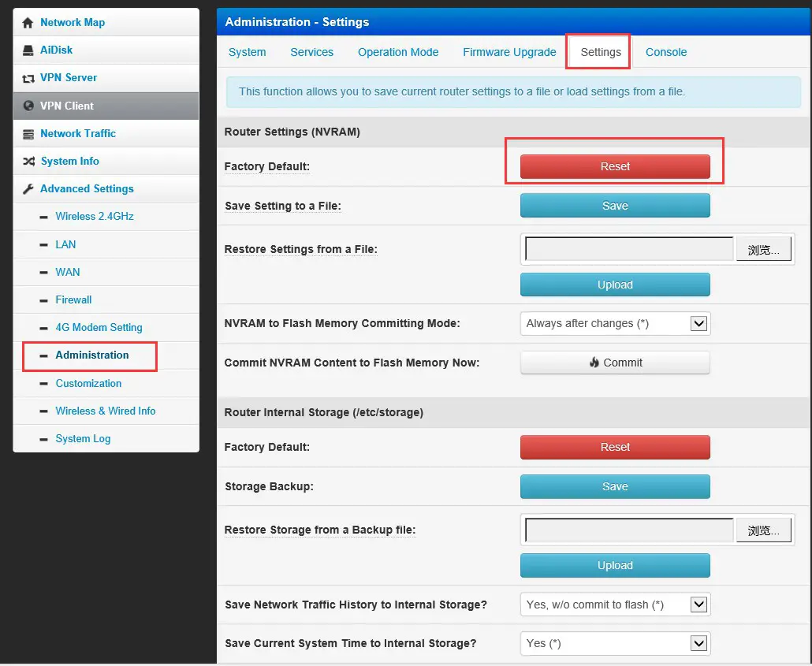Screen dimensions: 812x666
Task: Click the Network Map home icon
Action: 28,23
